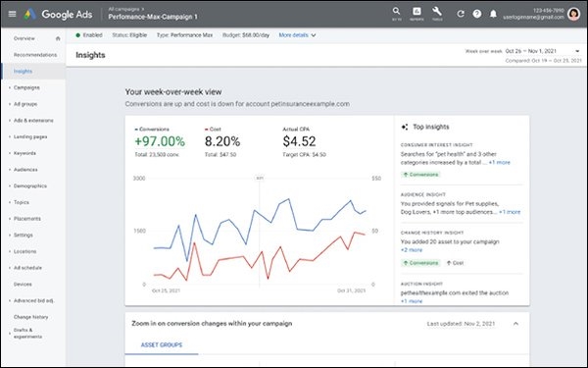
Task: Open Demographics in the sidebar
Action: 30,185
